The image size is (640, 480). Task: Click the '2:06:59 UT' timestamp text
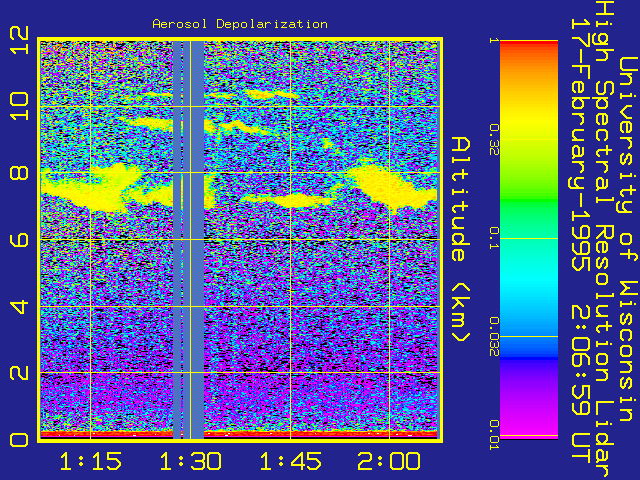click(x=580, y=384)
